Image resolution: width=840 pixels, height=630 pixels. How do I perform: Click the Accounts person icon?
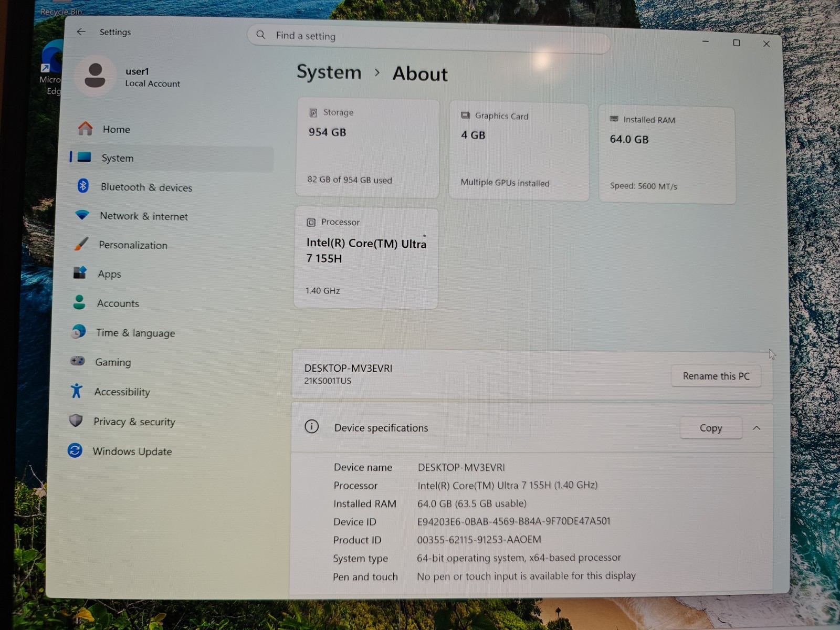tap(79, 302)
